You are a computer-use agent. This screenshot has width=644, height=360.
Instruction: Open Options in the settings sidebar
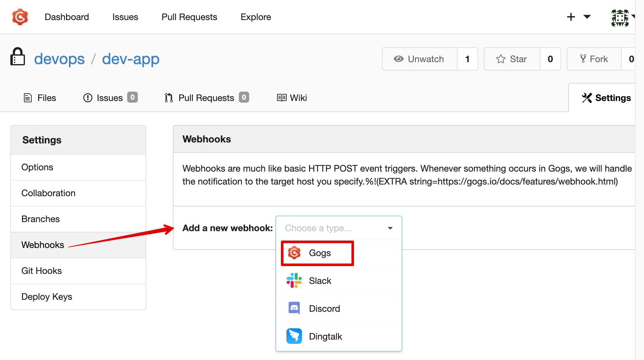pyautogui.click(x=78, y=167)
